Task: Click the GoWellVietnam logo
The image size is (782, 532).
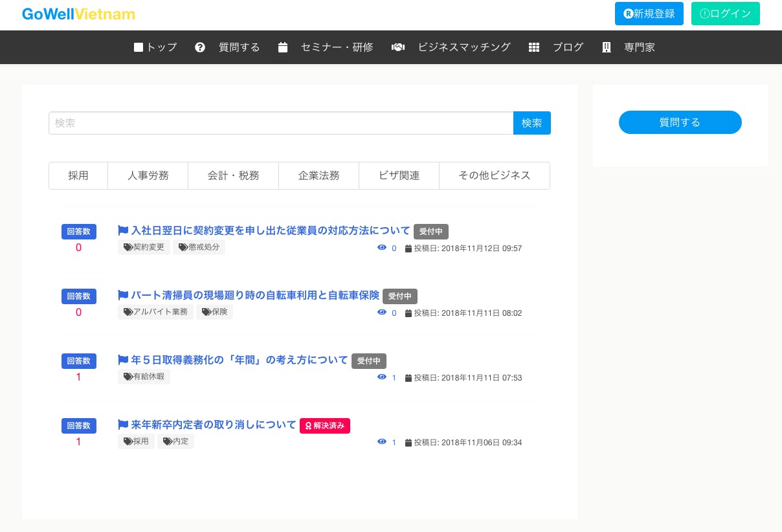Action: 78,14
